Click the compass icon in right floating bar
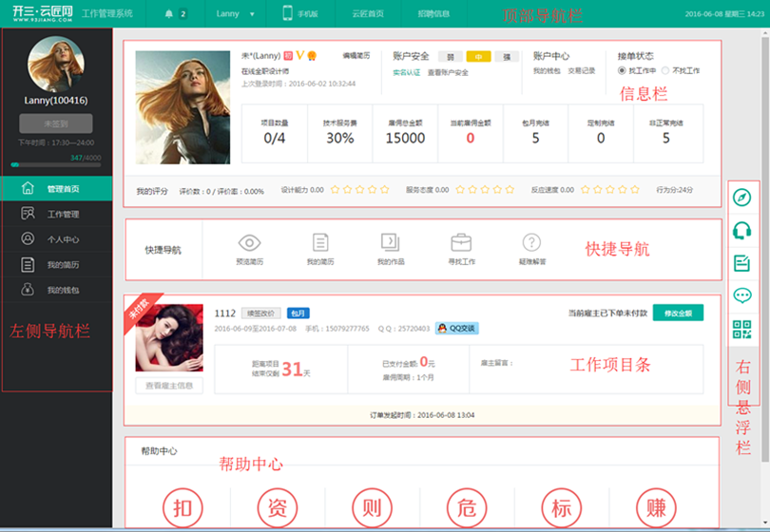Screen dimensions: 770x532 click(x=742, y=198)
